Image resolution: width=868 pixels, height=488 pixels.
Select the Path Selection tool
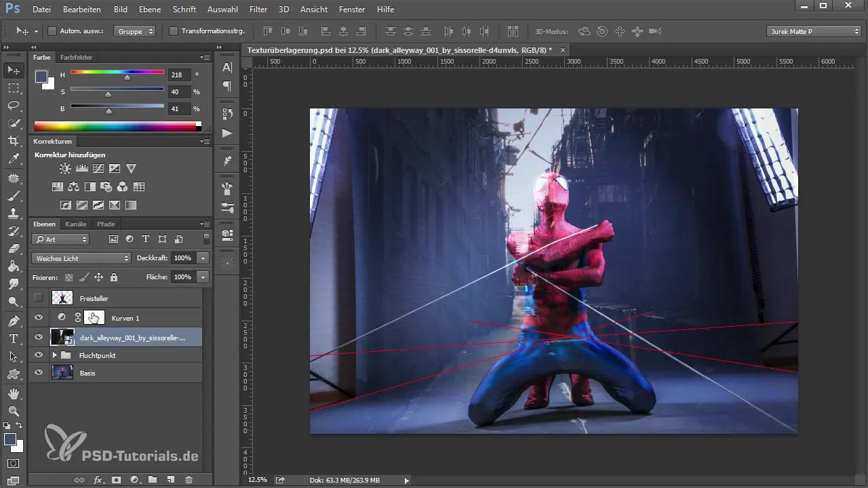click(13, 356)
